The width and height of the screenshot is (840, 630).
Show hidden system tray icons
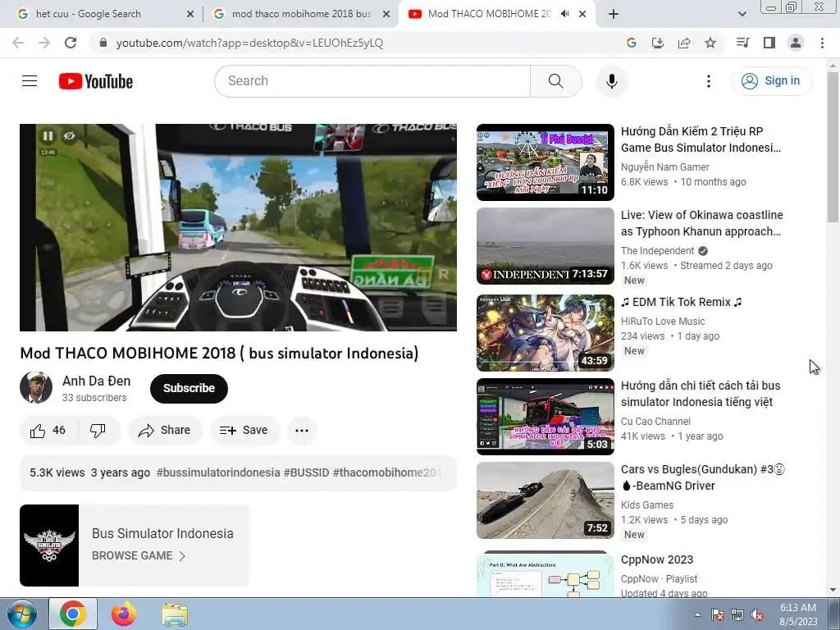[x=697, y=614]
